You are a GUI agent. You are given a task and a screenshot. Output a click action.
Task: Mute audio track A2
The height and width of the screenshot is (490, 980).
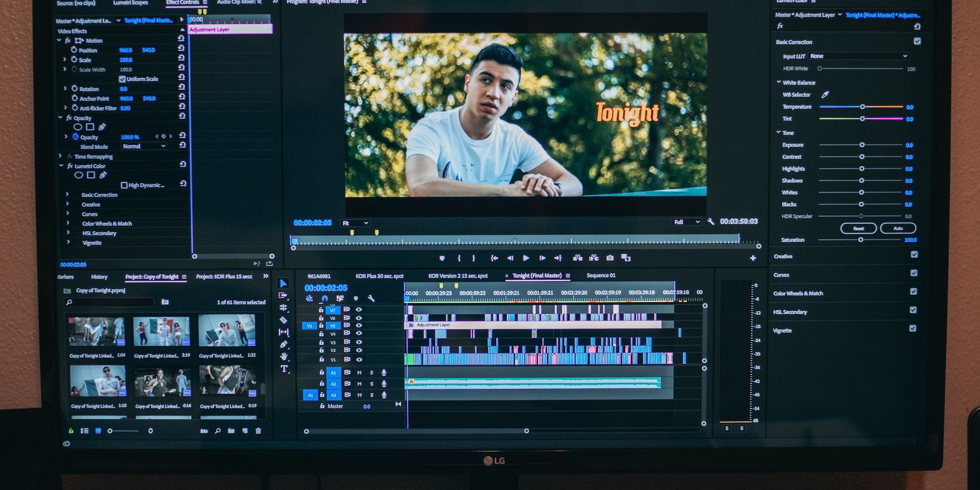pos(359,383)
